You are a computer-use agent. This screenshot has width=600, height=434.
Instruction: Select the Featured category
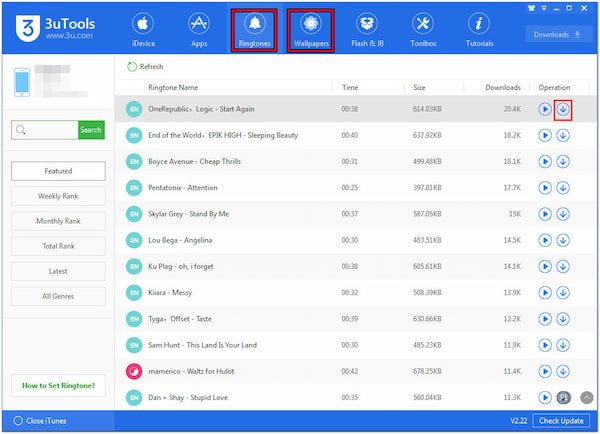click(x=58, y=171)
